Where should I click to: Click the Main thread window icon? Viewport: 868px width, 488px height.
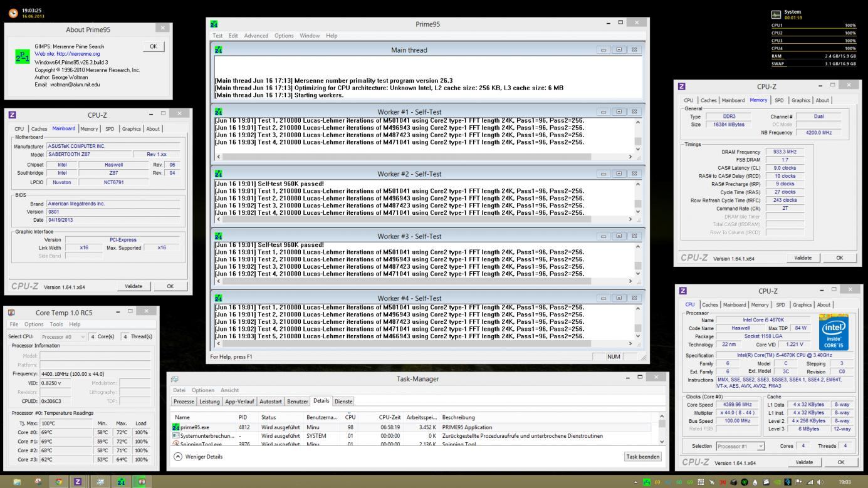(x=219, y=49)
